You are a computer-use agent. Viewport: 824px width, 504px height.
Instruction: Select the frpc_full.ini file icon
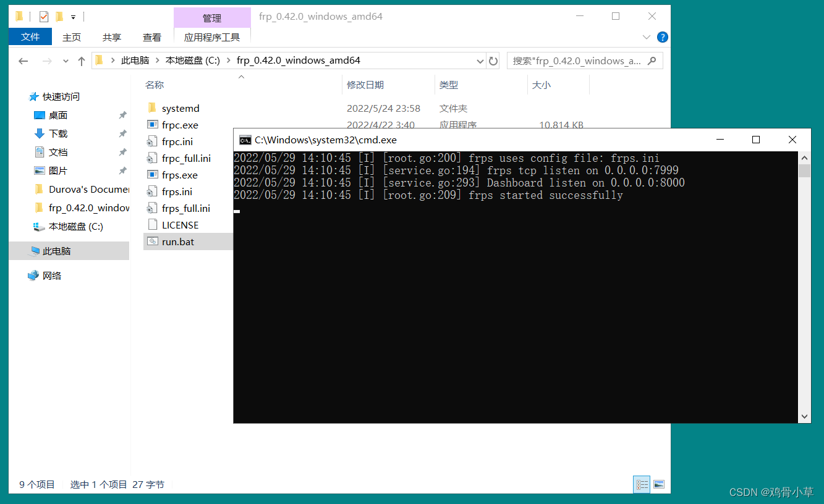click(152, 158)
